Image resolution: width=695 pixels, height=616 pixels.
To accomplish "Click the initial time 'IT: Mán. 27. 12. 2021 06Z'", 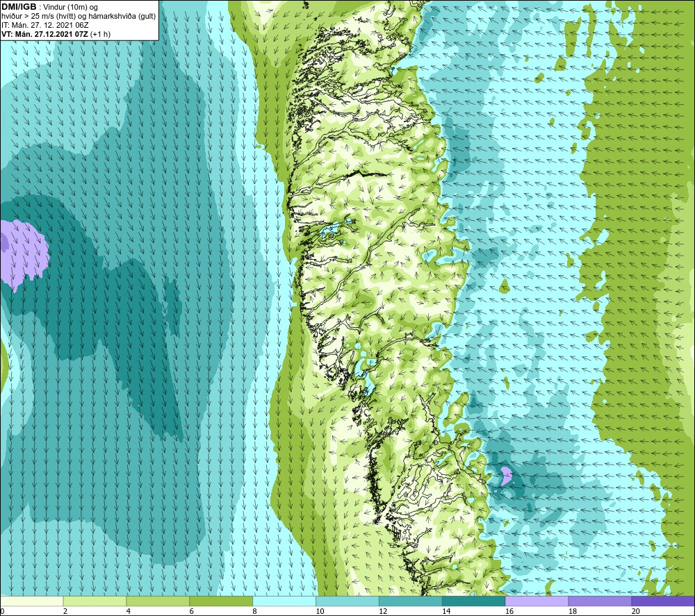I will click(44, 25).
